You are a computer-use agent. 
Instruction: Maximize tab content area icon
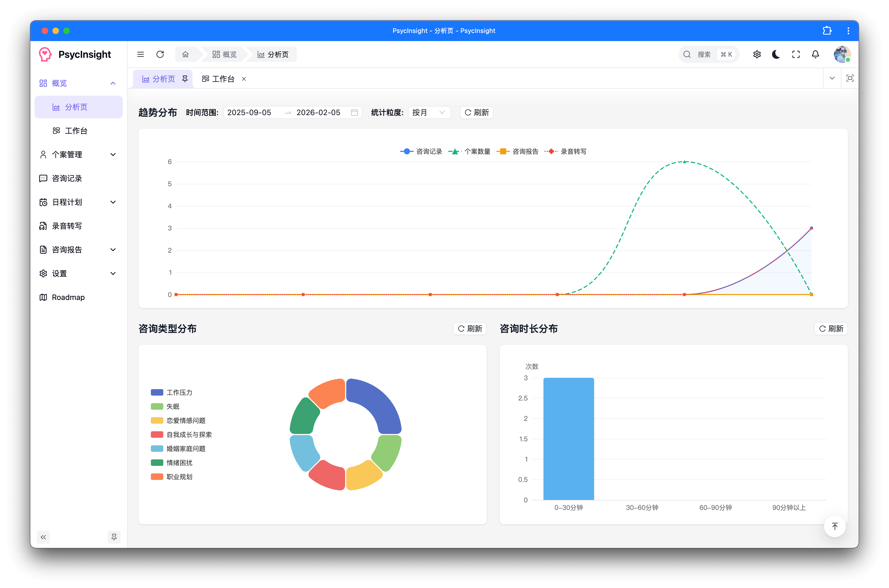point(850,78)
